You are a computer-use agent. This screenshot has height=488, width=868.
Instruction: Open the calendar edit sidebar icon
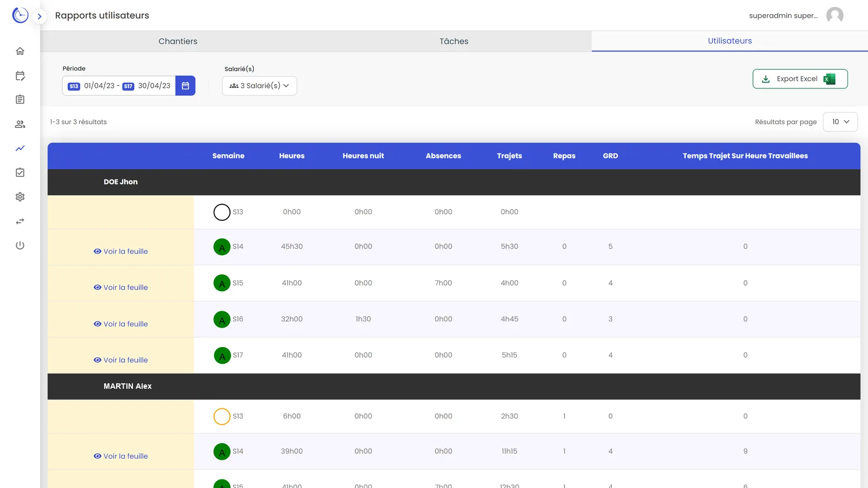(x=20, y=76)
